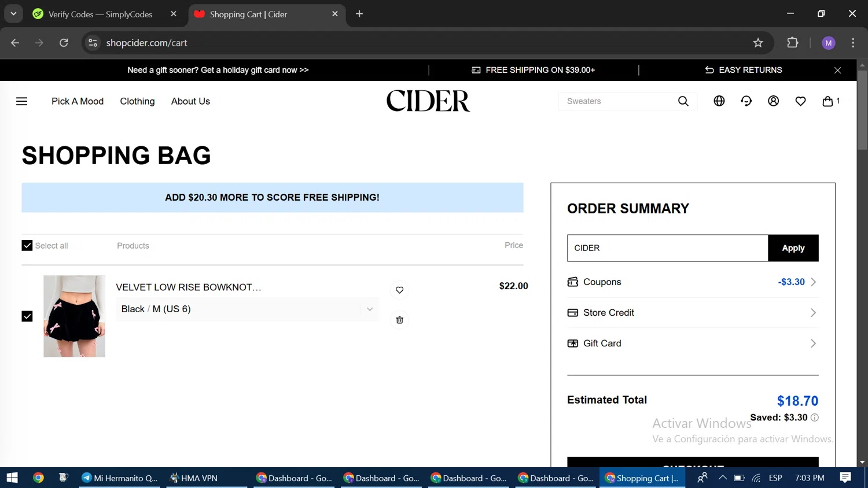Reload the current page
Screen dimensions: 868x488
point(64,43)
